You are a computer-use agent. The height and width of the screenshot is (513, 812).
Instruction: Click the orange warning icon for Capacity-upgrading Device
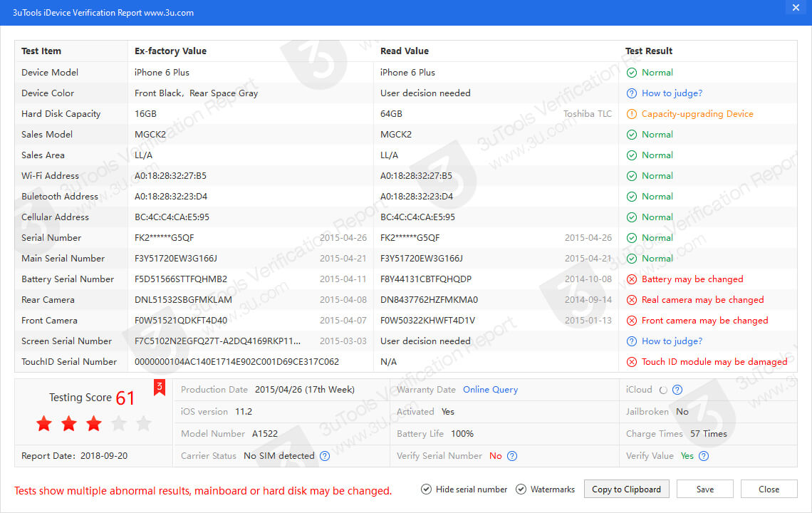pyautogui.click(x=631, y=113)
